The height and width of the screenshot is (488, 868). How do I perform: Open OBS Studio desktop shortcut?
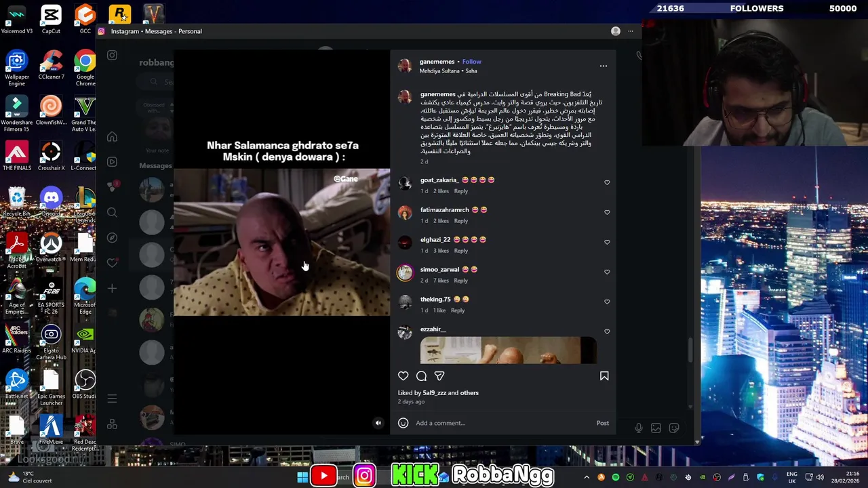pyautogui.click(x=85, y=384)
